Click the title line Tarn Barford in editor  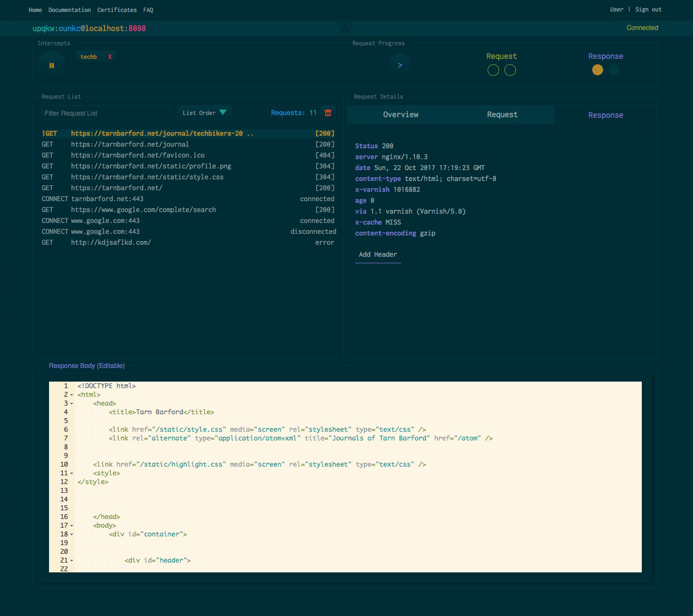click(161, 412)
